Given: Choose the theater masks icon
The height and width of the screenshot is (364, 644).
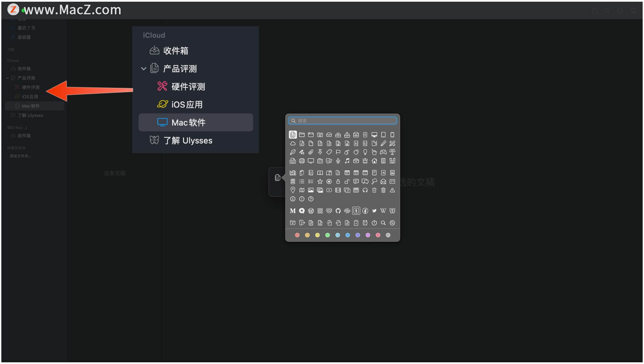Looking at the screenshot, I should pyautogui.click(x=329, y=161).
